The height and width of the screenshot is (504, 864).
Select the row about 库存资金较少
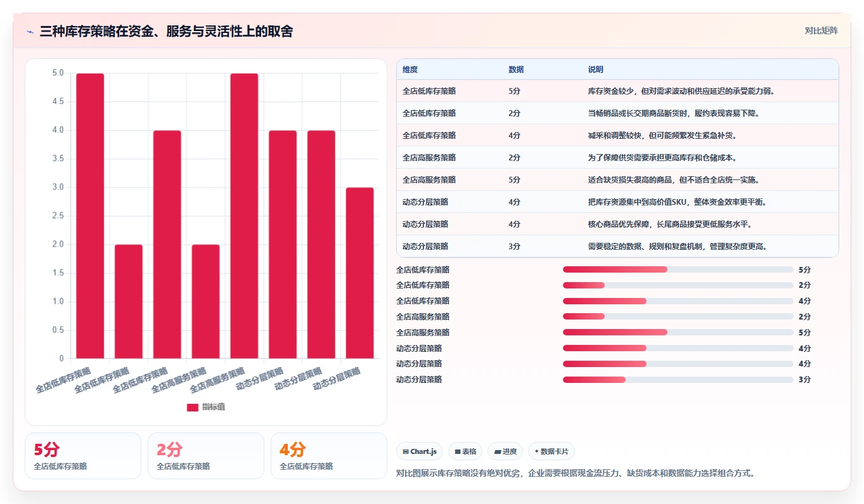617,91
